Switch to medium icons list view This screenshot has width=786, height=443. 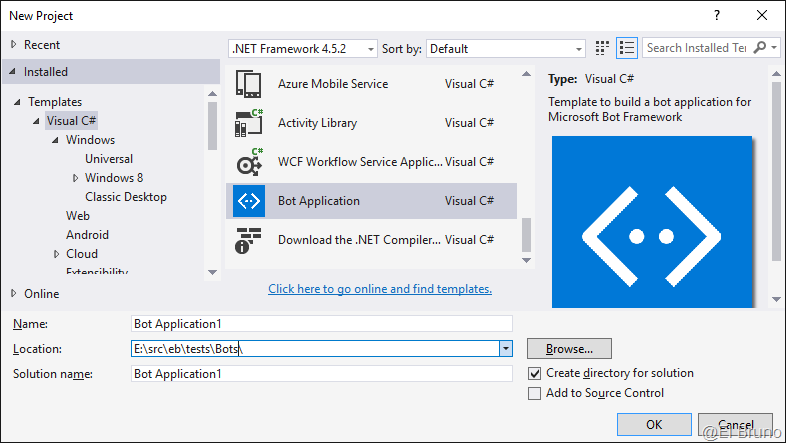click(x=627, y=48)
